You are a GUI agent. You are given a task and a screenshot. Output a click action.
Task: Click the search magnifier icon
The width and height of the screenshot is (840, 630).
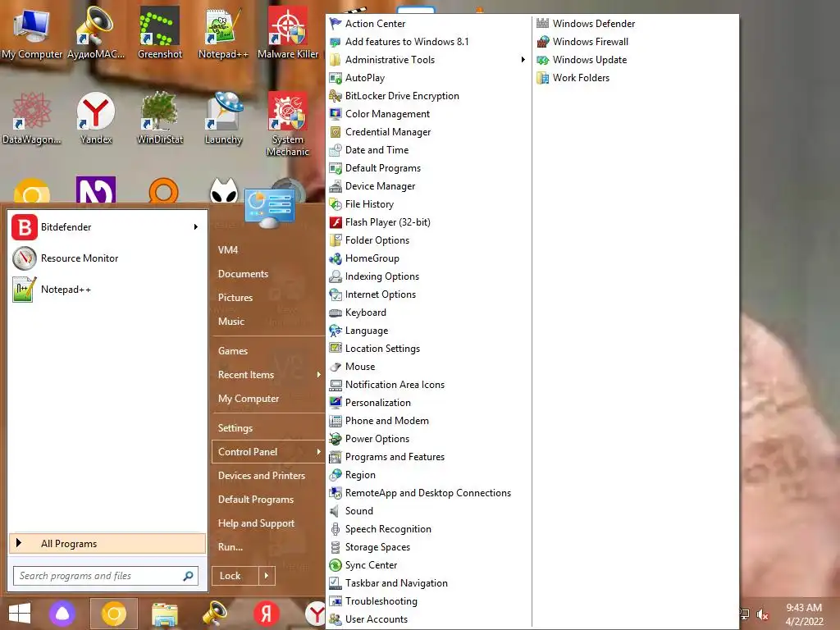[x=188, y=576]
